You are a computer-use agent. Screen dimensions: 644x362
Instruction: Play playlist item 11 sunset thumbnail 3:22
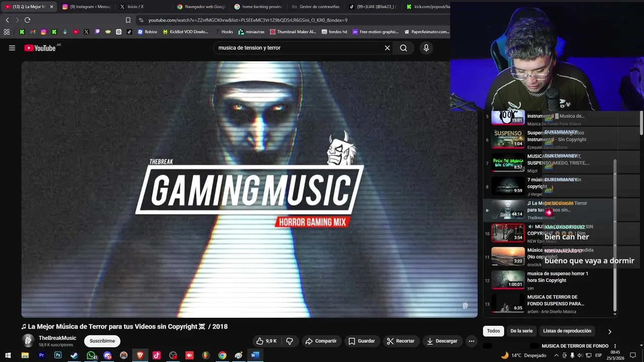(508, 257)
